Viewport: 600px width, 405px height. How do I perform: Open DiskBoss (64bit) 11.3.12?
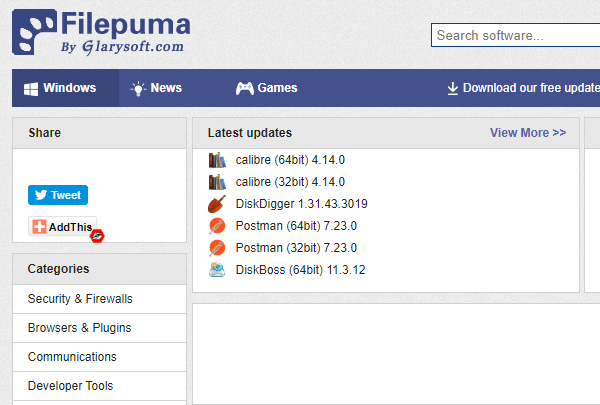click(300, 270)
